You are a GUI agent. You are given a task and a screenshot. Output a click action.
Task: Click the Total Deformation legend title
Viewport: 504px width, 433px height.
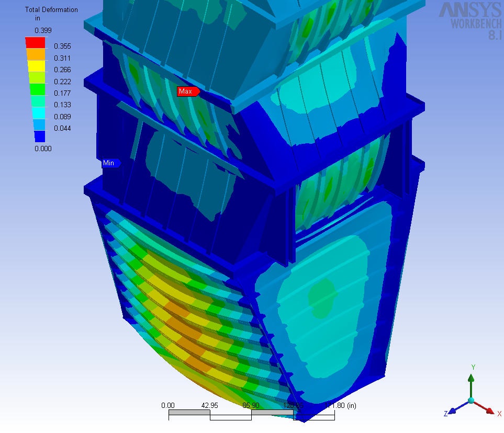click(x=51, y=10)
